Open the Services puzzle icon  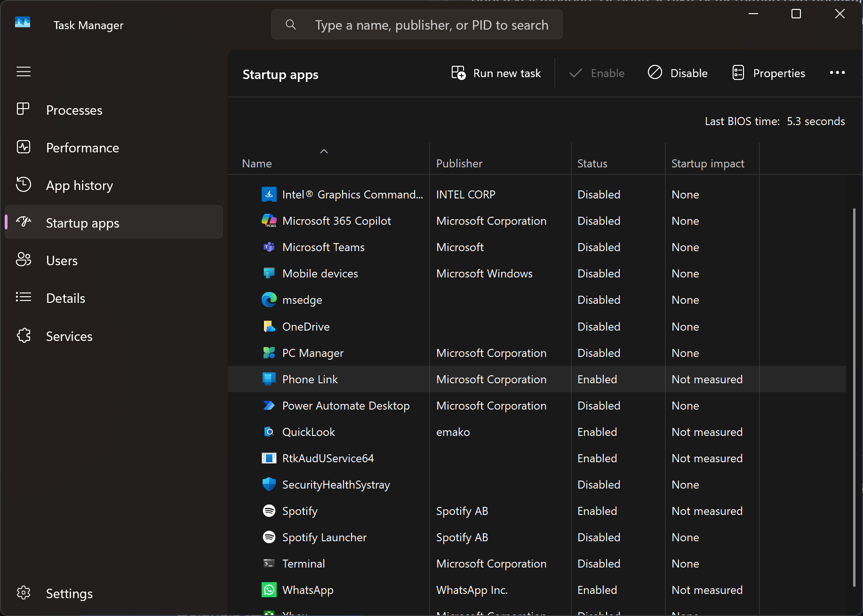(24, 335)
